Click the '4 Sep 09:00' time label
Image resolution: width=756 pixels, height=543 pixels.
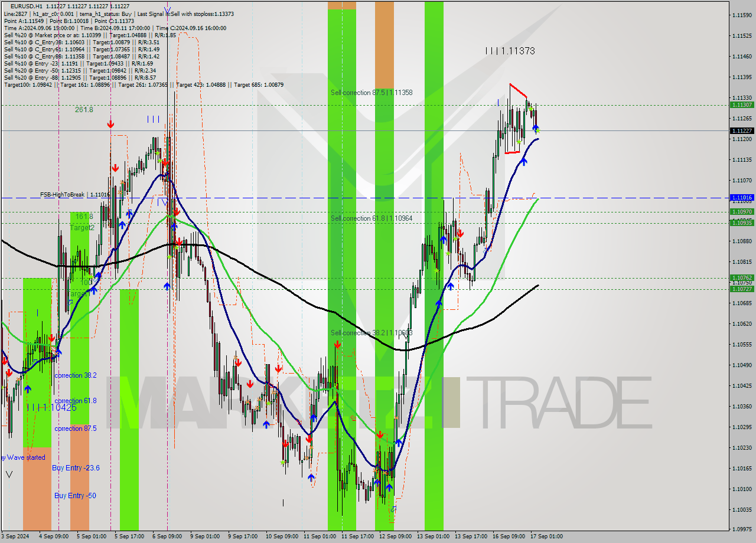pyautogui.click(x=54, y=537)
